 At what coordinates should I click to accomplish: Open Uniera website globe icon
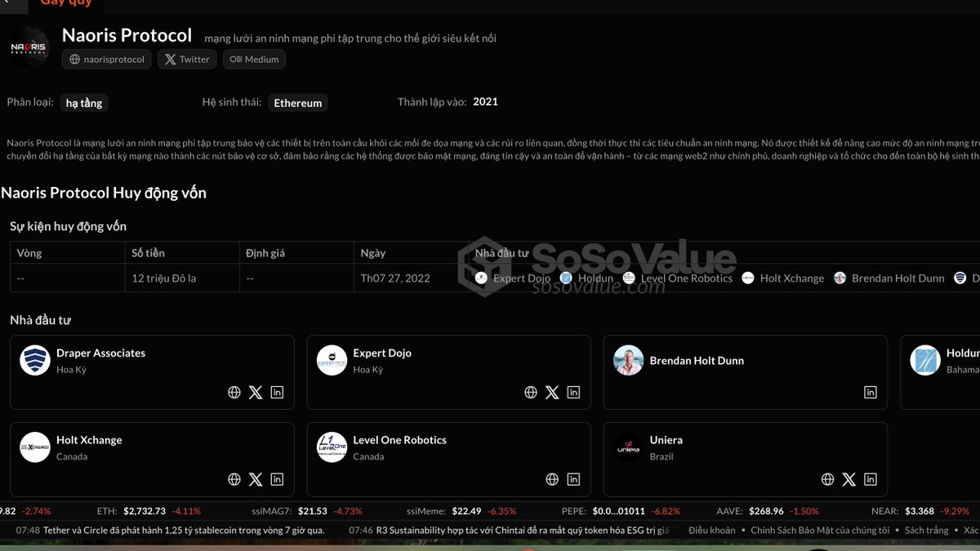point(828,479)
